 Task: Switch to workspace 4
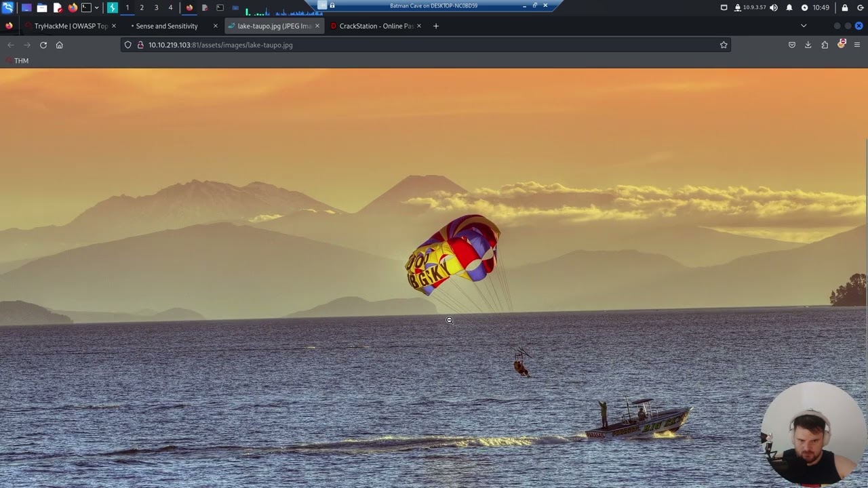[170, 7]
